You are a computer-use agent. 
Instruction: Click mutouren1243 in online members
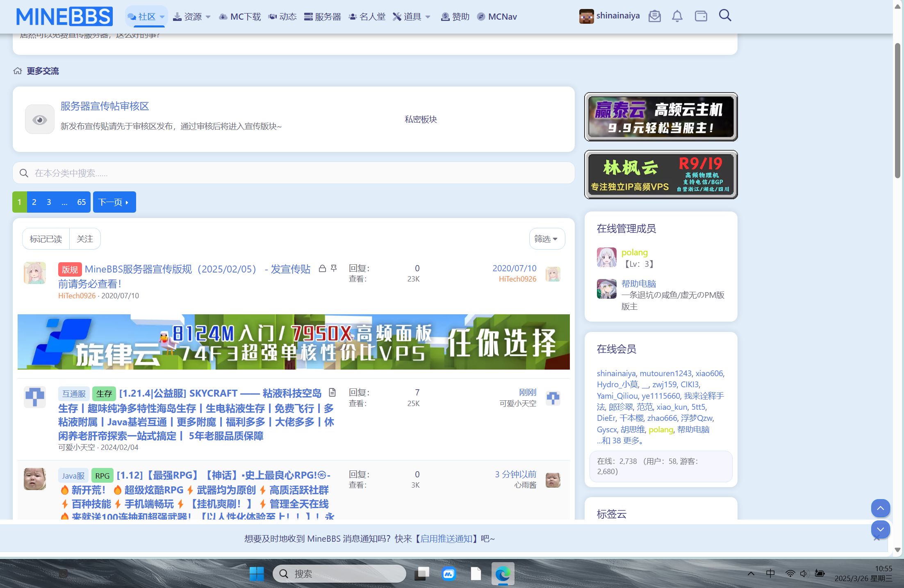click(665, 373)
